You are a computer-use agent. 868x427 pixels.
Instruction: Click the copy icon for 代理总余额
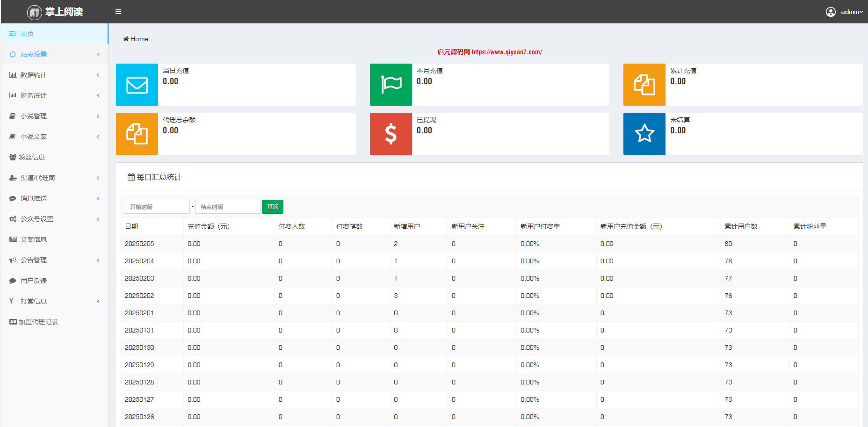[x=137, y=134]
